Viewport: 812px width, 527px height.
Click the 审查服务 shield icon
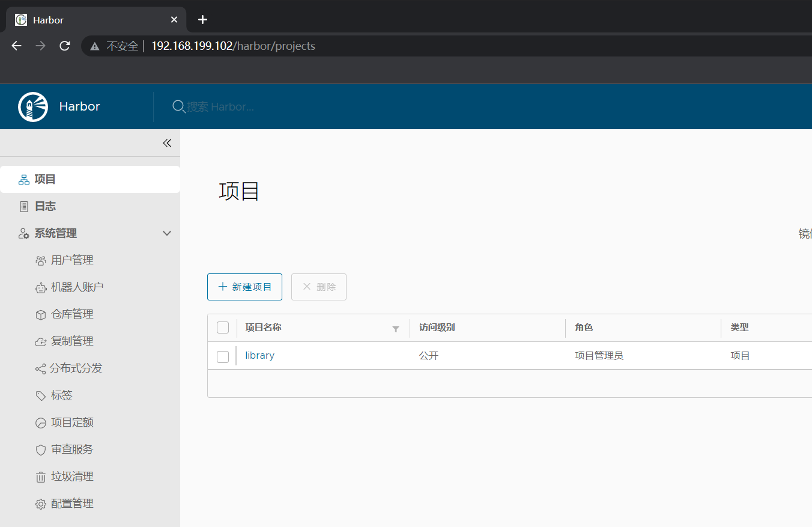click(x=41, y=450)
